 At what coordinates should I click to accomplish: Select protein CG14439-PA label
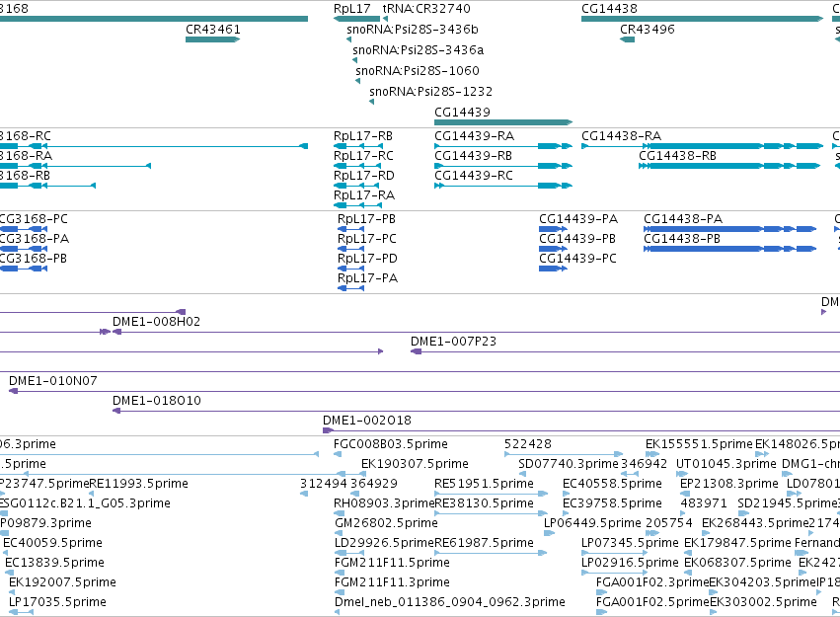[x=578, y=219]
